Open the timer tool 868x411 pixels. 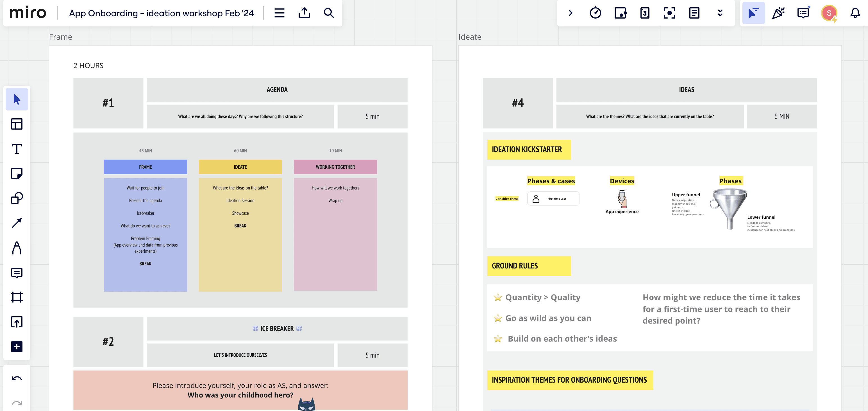pos(595,13)
